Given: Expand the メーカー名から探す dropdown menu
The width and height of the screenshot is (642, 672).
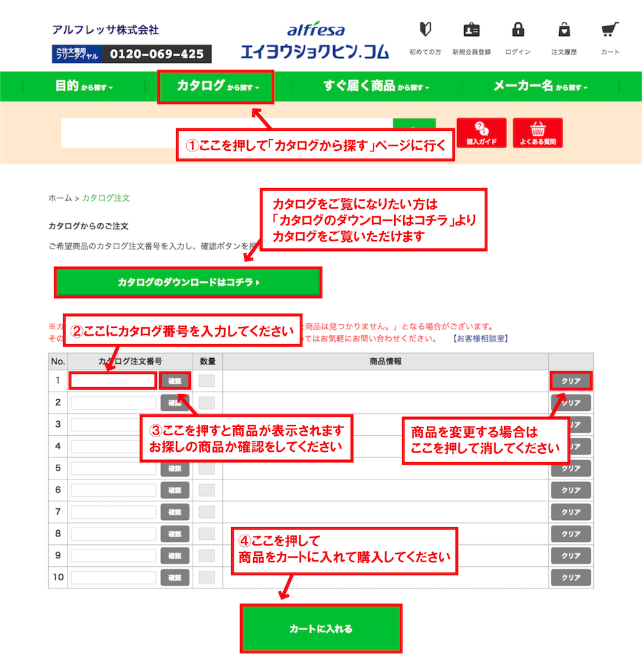Looking at the screenshot, I should coord(539,87).
